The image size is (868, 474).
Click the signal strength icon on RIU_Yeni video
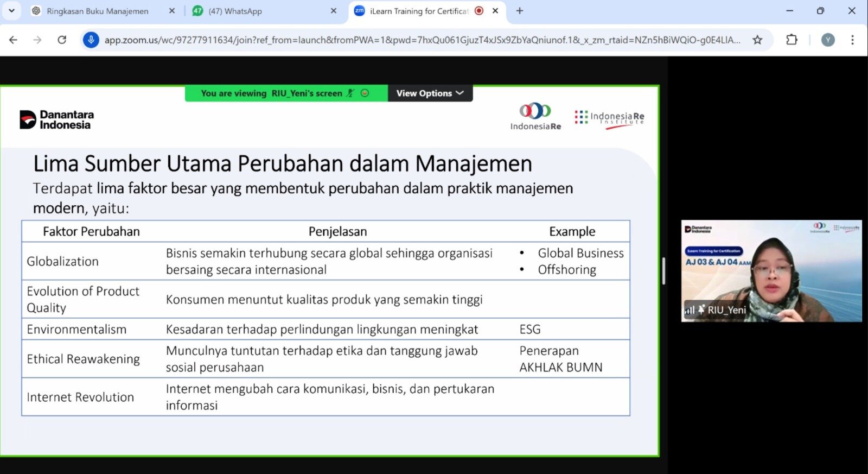coord(690,310)
